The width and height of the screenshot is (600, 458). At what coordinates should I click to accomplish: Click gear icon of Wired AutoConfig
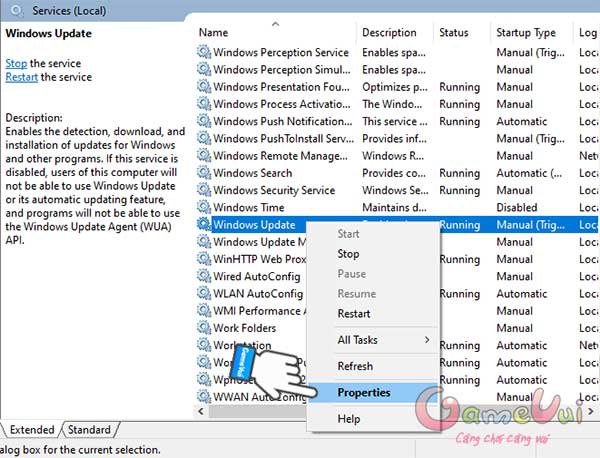[x=204, y=276]
